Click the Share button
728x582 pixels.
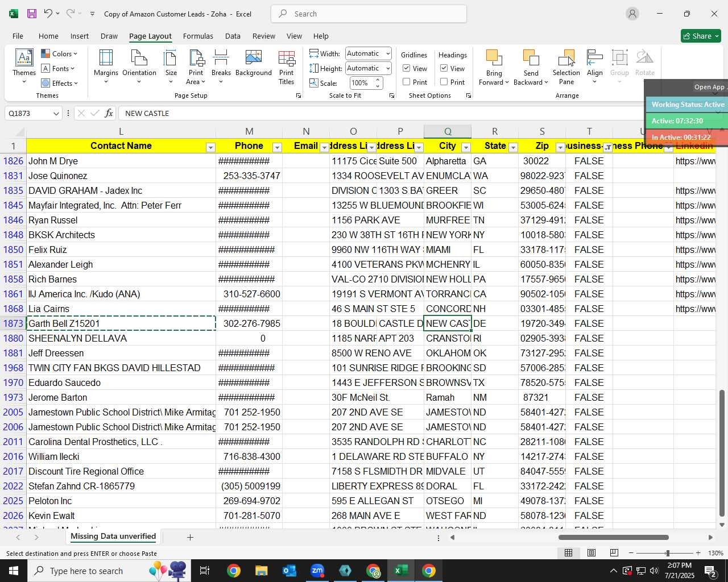[x=701, y=36]
